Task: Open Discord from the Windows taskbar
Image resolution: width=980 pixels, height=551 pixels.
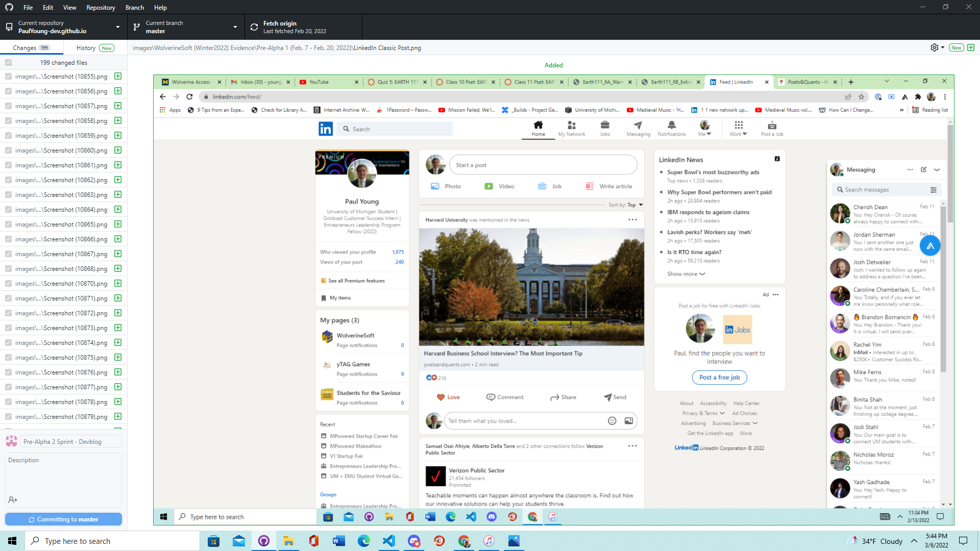Action: (414, 541)
